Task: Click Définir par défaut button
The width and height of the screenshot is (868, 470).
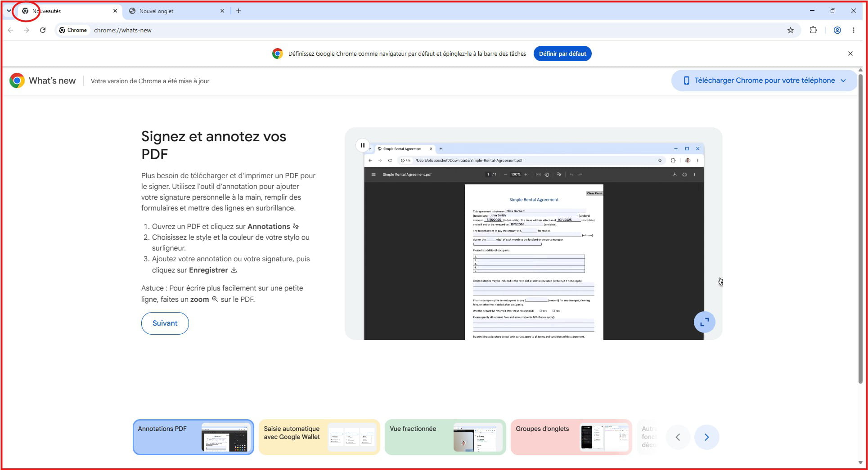Action: pos(562,54)
